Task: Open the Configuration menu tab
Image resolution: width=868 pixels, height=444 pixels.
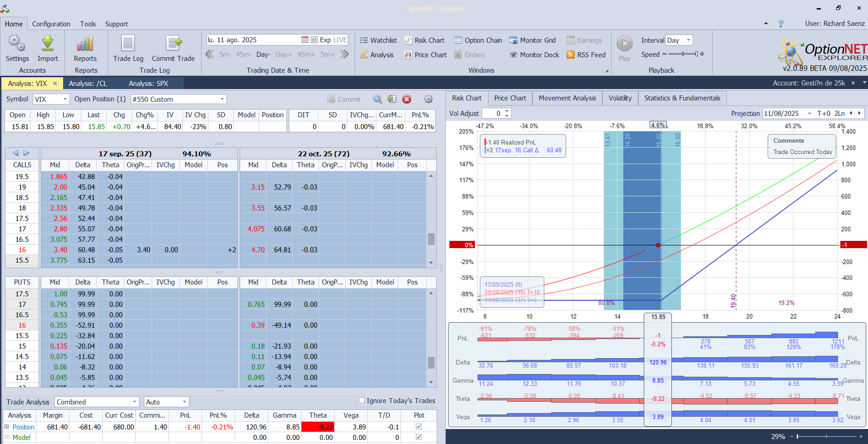Action: (x=51, y=24)
